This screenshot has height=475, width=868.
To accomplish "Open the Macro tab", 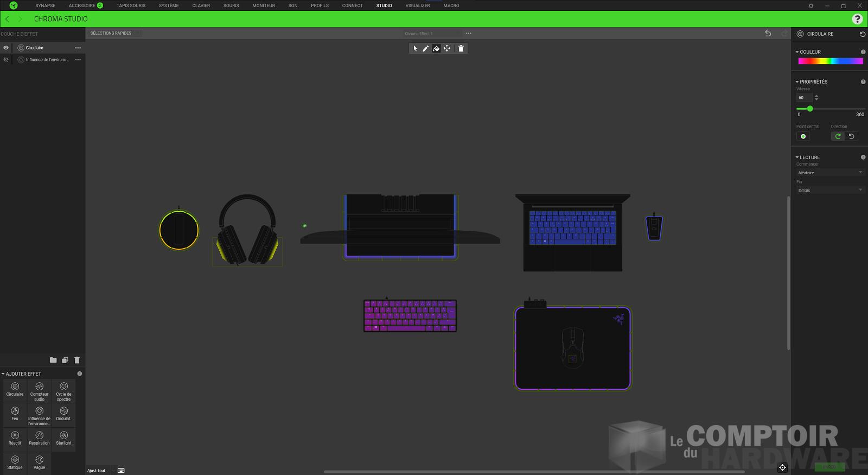I will pyautogui.click(x=451, y=5).
